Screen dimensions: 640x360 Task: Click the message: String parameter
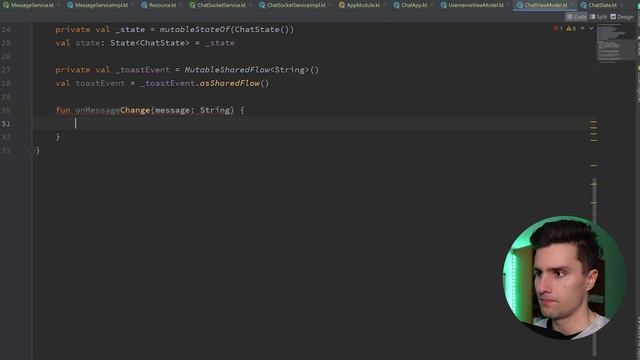[192, 110]
